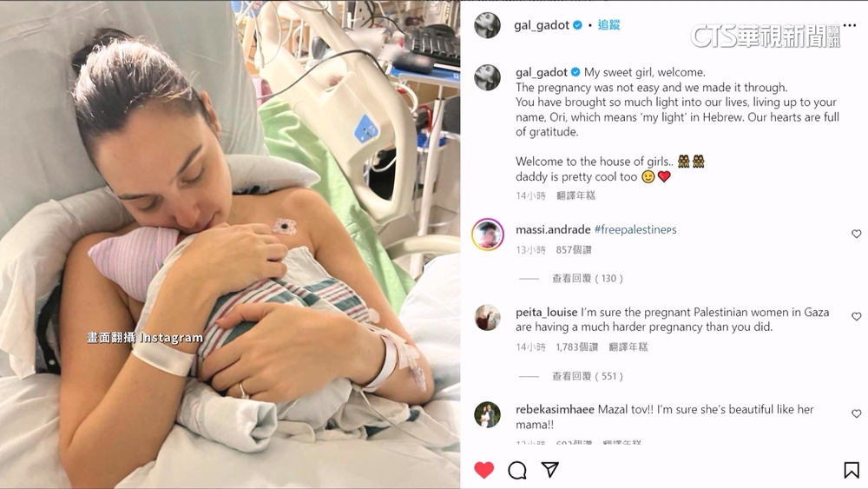Image resolution: width=868 pixels, height=489 pixels.
Task: Open the three-dot more options menu
Action: pyautogui.click(x=850, y=25)
